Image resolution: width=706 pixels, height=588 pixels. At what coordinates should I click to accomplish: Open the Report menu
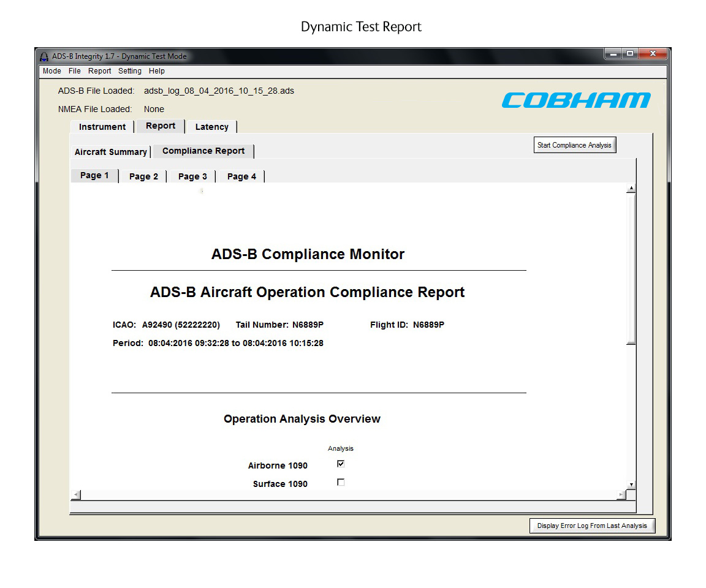99,71
